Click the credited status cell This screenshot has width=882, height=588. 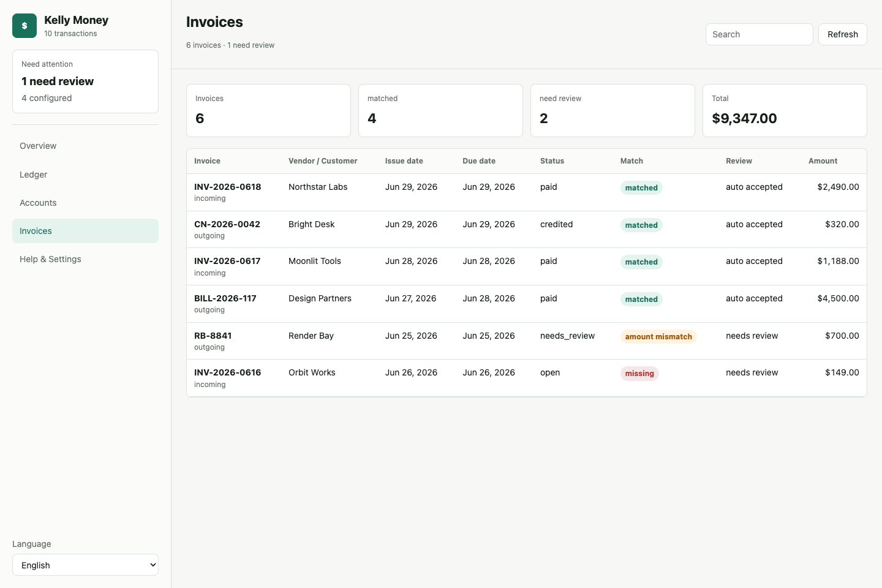(x=556, y=224)
